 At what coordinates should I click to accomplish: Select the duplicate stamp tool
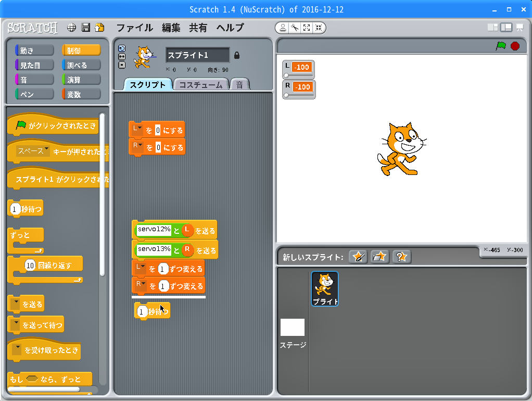point(282,28)
